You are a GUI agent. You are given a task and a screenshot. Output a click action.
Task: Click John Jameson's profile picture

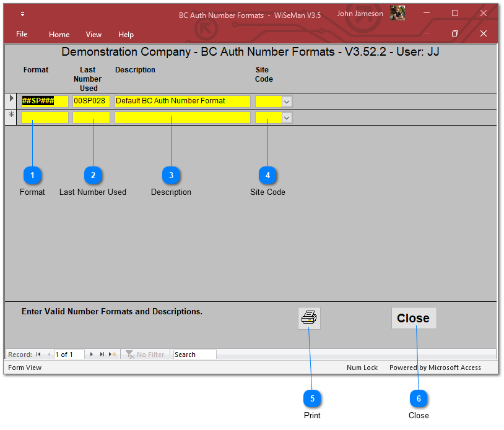coord(397,14)
